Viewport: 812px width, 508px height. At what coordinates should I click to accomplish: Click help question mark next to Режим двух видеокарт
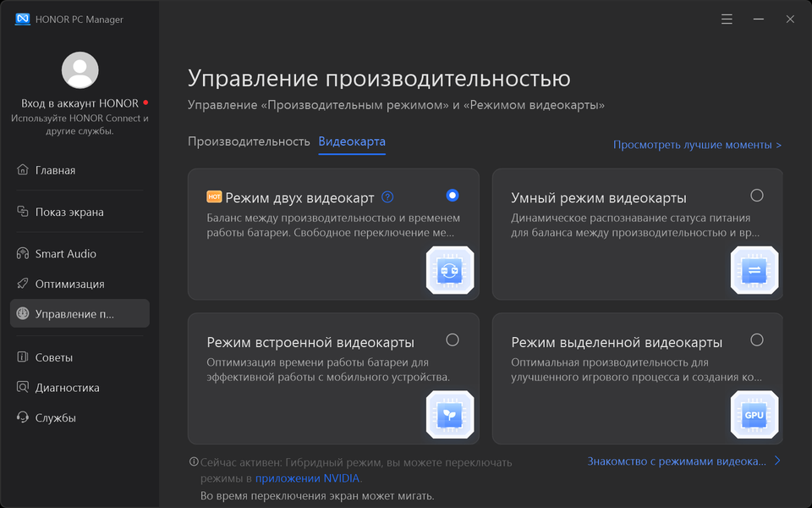coord(387,197)
